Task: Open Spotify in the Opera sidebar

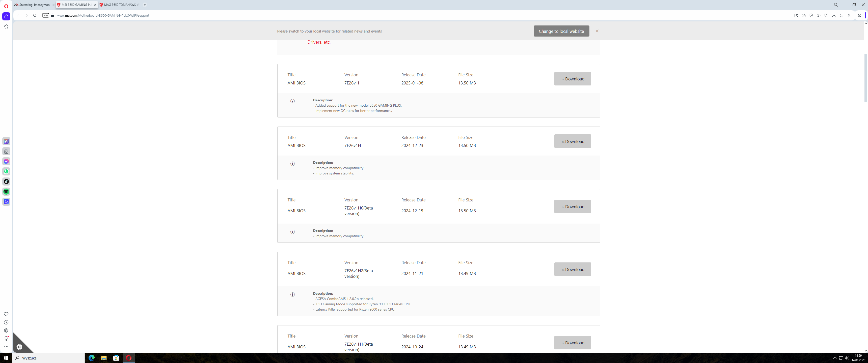Action: click(x=6, y=192)
